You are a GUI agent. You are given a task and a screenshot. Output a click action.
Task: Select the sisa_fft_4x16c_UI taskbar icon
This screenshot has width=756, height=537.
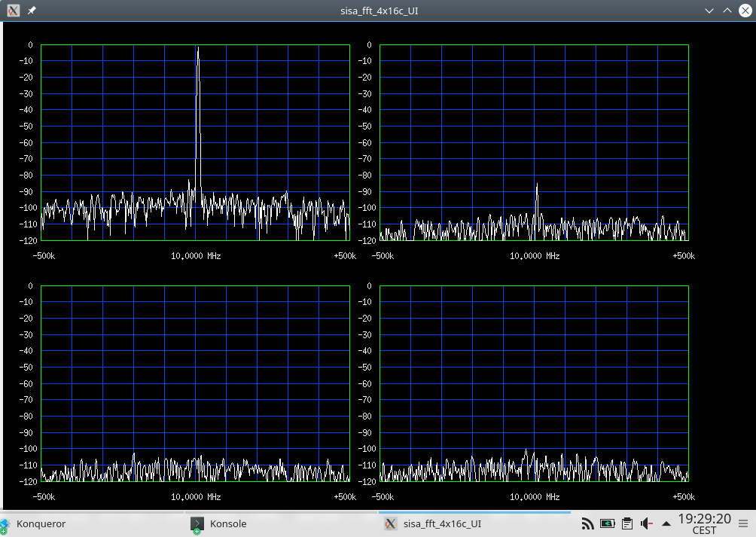pyautogui.click(x=390, y=523)
